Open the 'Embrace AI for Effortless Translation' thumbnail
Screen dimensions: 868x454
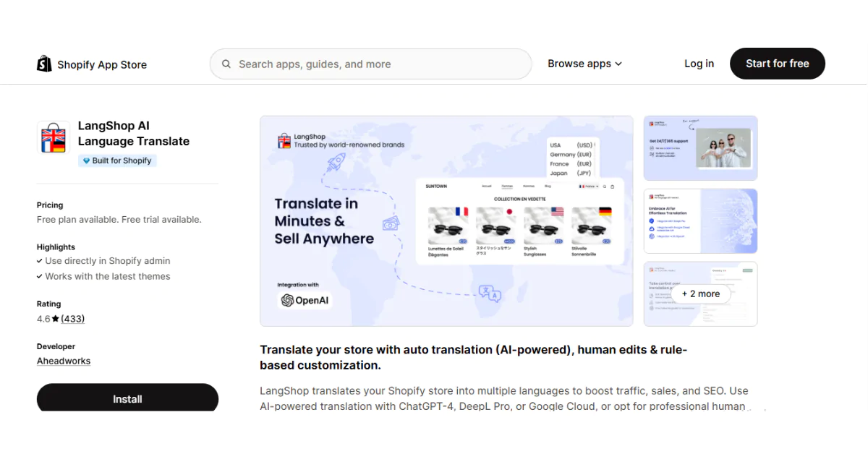click(700, 221)
